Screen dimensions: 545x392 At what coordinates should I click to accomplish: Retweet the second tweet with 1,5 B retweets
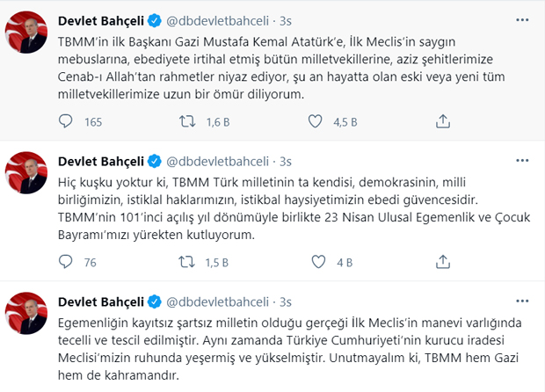[186, 262]
